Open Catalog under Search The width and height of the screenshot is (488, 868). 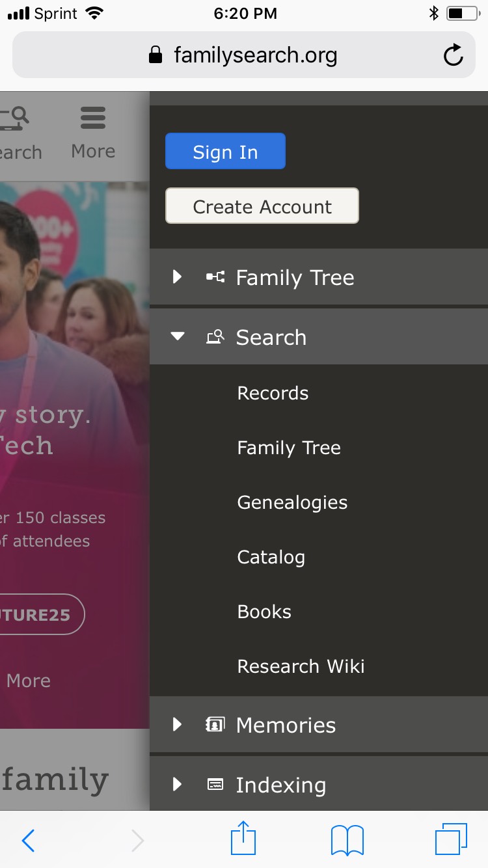(x=271, y=557)
